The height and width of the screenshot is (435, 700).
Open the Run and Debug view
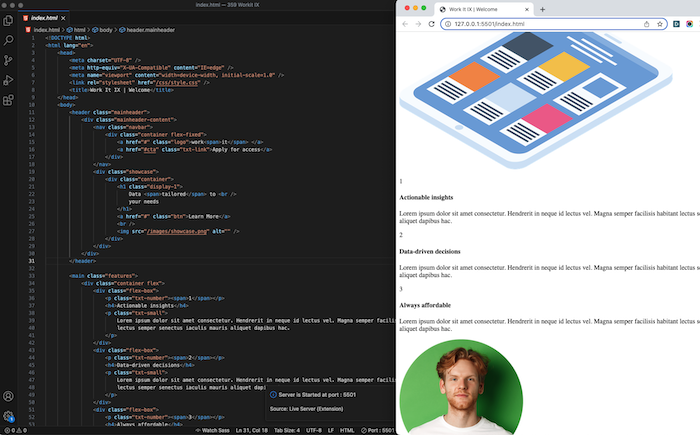pyautogui.click(x=8, y=80)
